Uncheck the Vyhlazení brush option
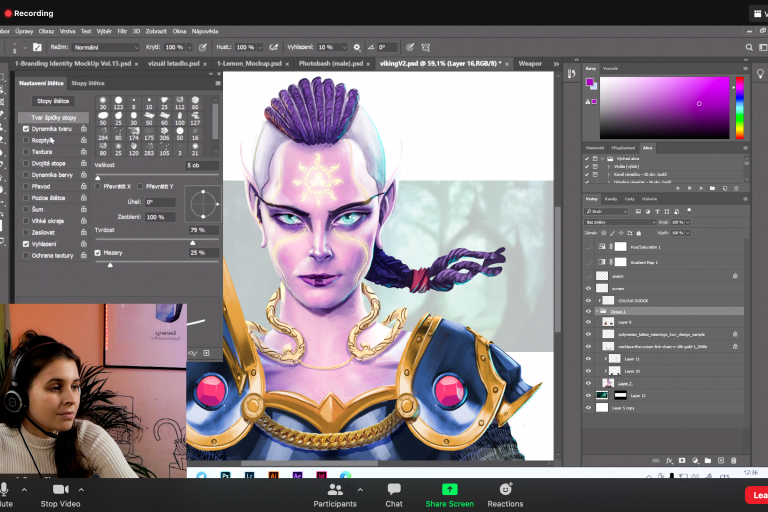 [26, 244]
